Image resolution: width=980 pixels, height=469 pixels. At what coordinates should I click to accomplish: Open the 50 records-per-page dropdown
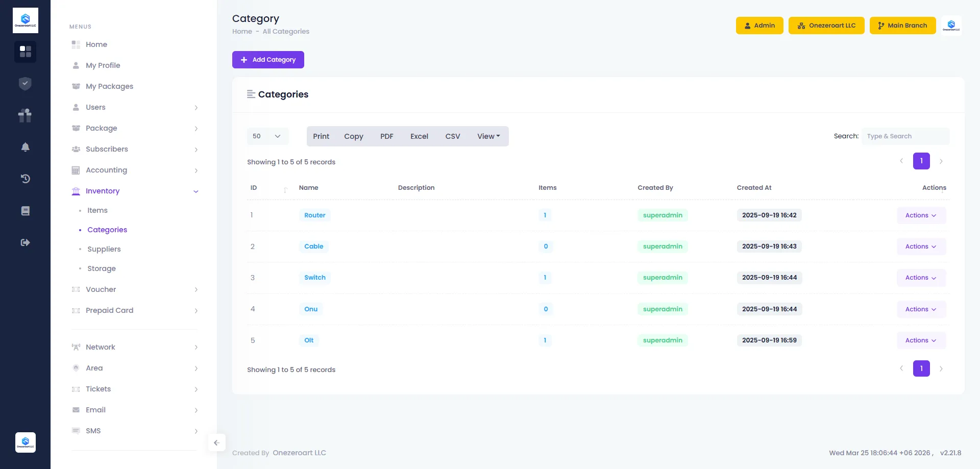(267, 136)
